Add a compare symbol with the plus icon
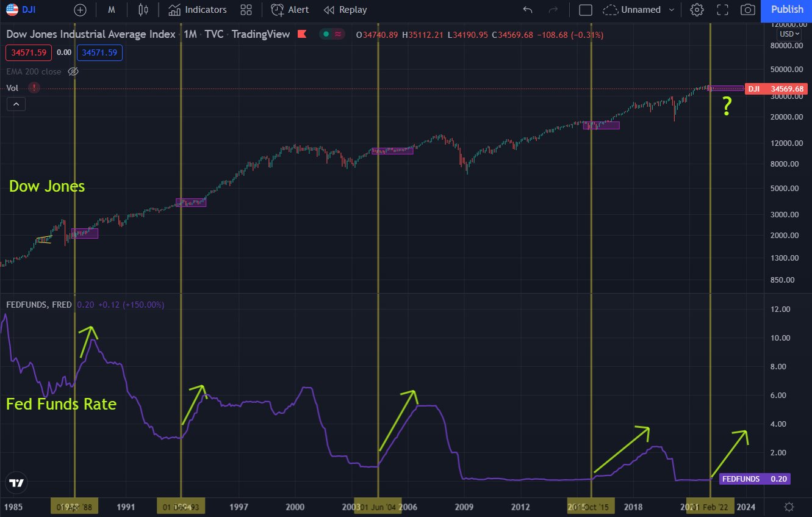The height and width of the screenshot is (517, 812). (80, 10)
